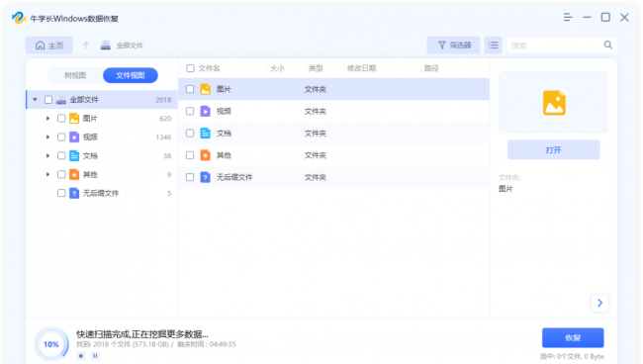The height and width of the screenshot is (364, 643).
Task: Check the 其他 row checkbox in file list
Action: pos(190,155)
